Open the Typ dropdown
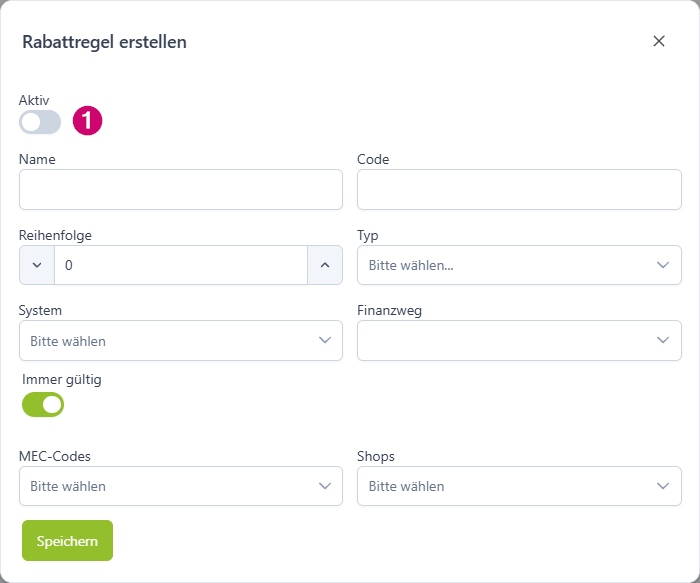The height and width of the screenshot is (583, 700). coord(519,265)
